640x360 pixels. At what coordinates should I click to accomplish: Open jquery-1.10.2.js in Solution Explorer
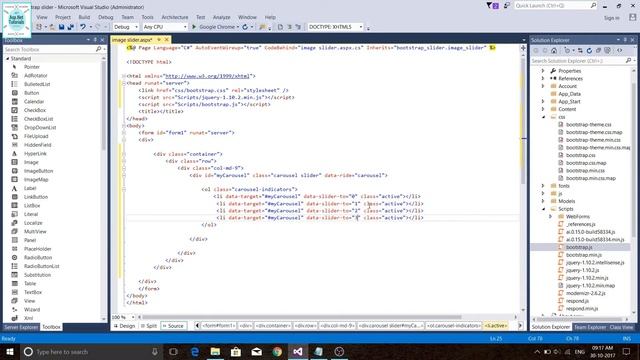pos(582,270)
